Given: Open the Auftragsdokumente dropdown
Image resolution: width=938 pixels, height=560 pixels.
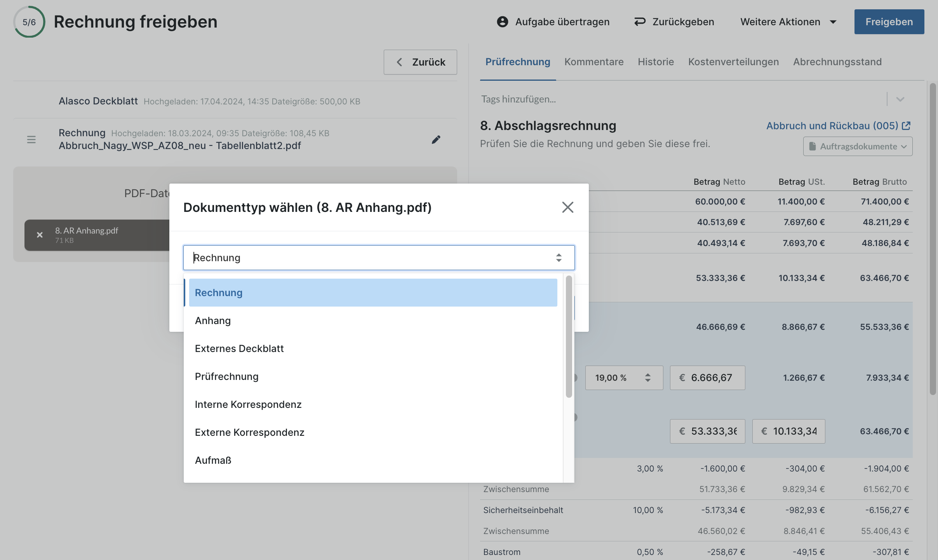Looking at the screenshot, I should [858, 146].
